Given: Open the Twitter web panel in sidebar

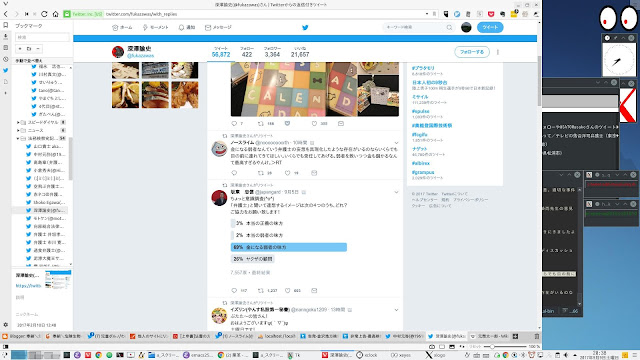Looking at the screenshot, I should [6, 70].
